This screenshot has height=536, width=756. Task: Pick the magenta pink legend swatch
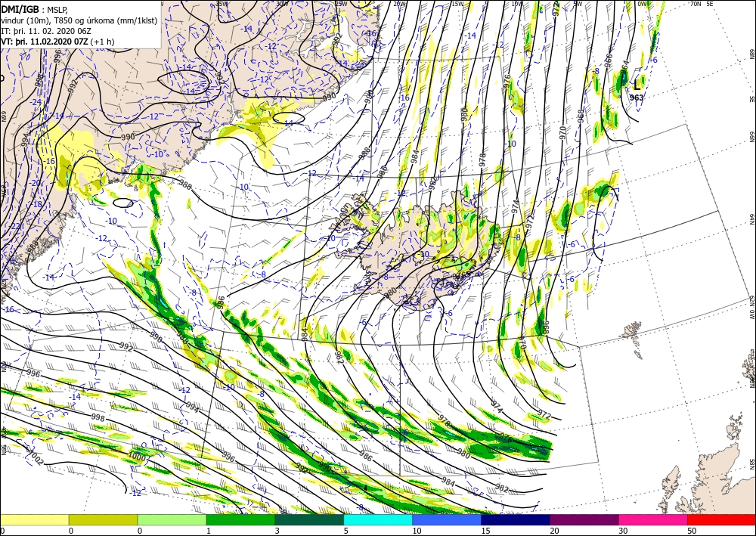pos(653,519)
